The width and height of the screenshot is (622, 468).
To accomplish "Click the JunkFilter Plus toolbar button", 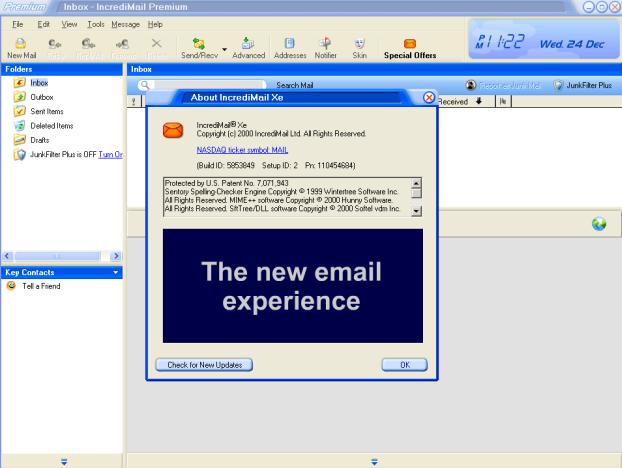I will pyautogui.click(x=582, y=85).
